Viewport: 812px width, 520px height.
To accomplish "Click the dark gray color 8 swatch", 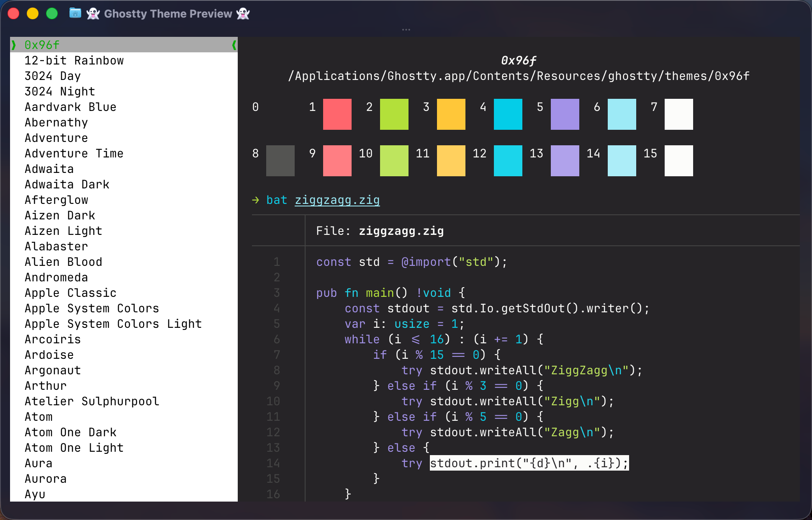I will [280, 161].
